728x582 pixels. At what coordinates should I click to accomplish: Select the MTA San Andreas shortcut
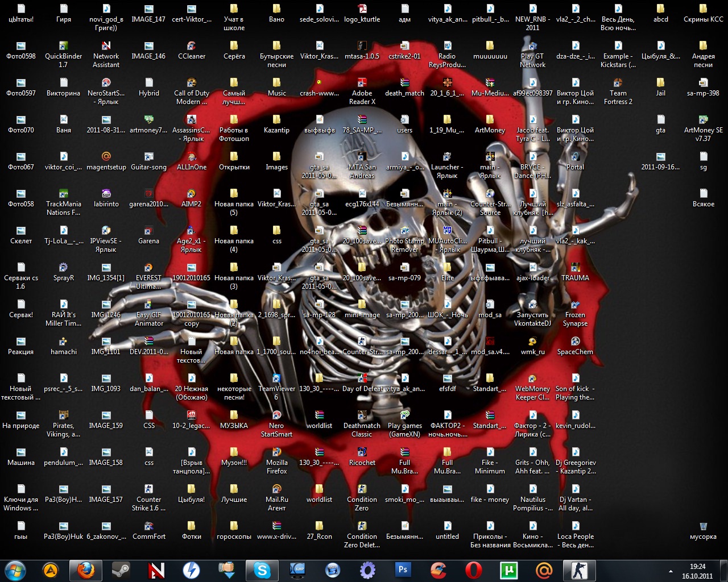(362, 165)
